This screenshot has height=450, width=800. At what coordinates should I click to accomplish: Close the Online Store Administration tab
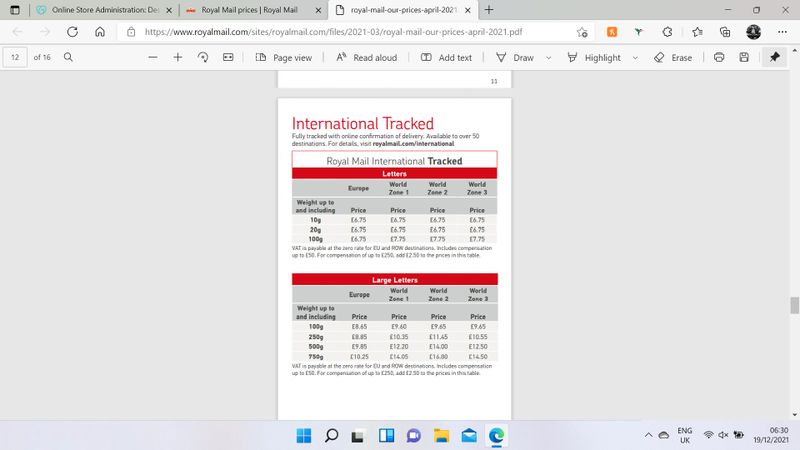pos(169,10)
